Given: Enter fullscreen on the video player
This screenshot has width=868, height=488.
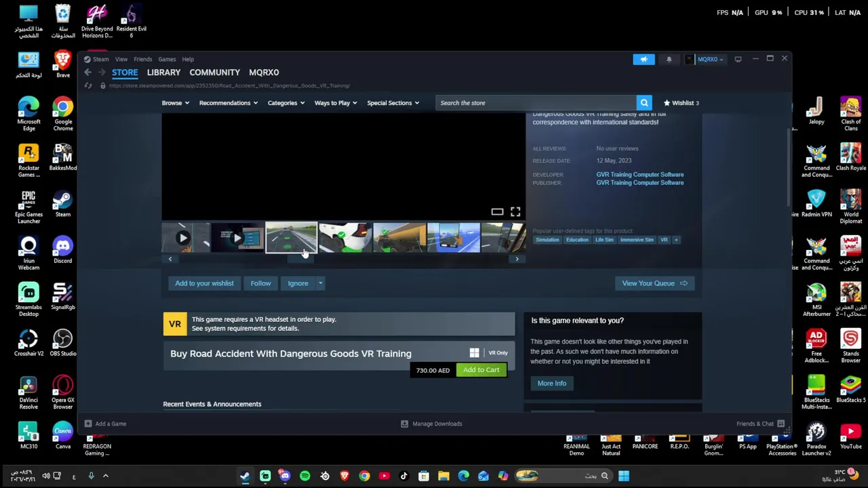Looking at the screenshot, I should [x=515, y=212].
